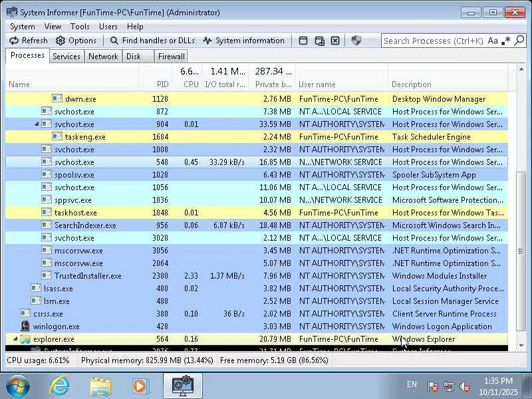Open the Users menu

[x=108, y=27]
